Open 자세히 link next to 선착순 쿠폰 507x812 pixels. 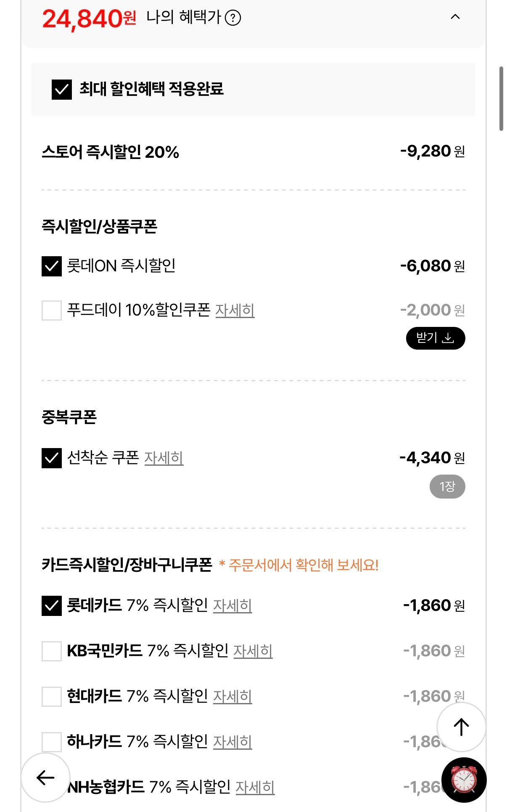[164, 458]
